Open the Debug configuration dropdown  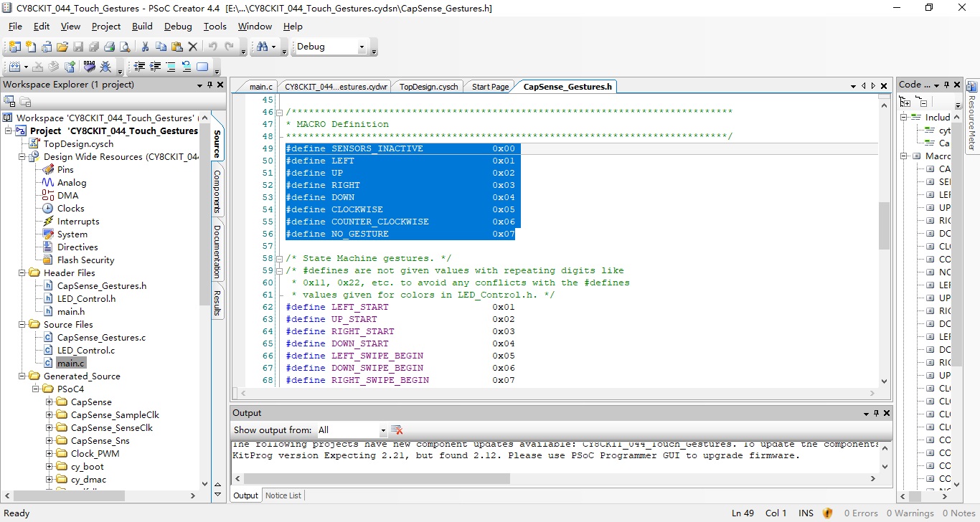point(362,47)
